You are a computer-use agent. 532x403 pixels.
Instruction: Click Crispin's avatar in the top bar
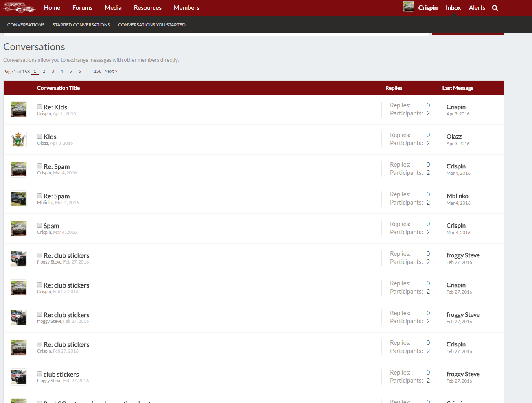(408, 7)
